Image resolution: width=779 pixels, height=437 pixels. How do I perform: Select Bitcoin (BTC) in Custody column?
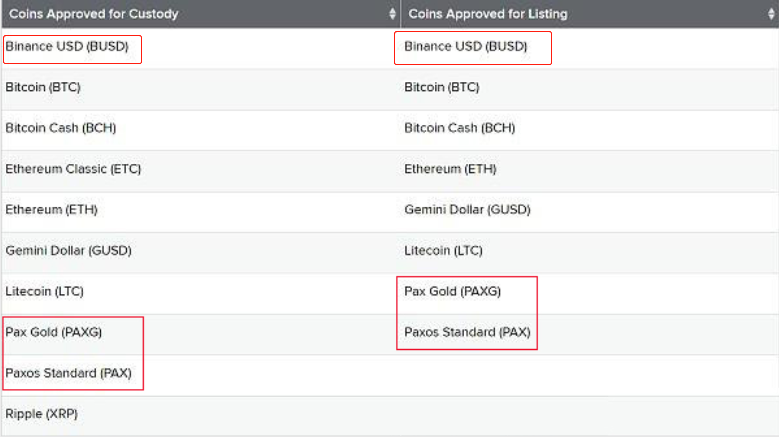pyautogui.click(x=43, y=87)
